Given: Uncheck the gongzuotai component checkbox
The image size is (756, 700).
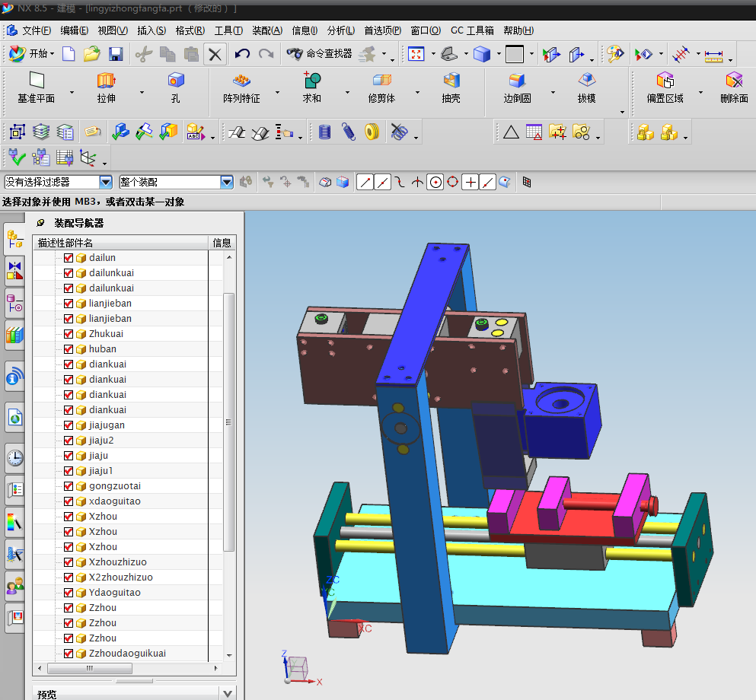Looking at the screenshot, I should 69,486.
